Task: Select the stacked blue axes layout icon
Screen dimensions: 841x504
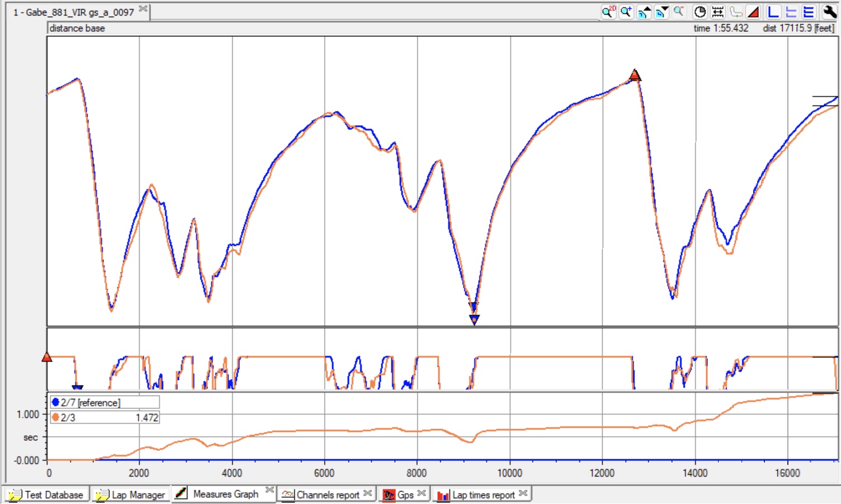Action: pos(809,12)
